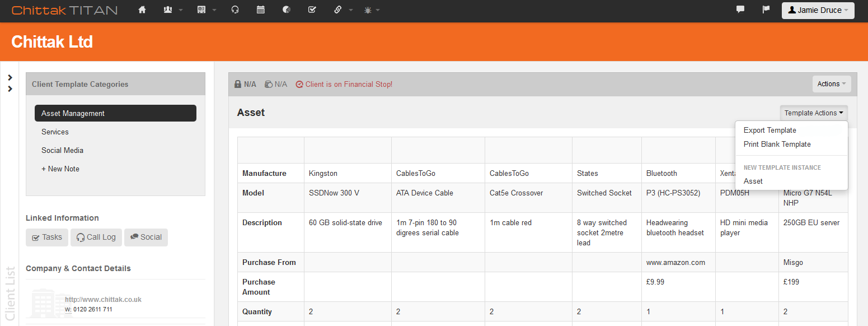The image size is (868, 326).
Task: Expand using the lower sidebar chevron
Action: (10, 89)
